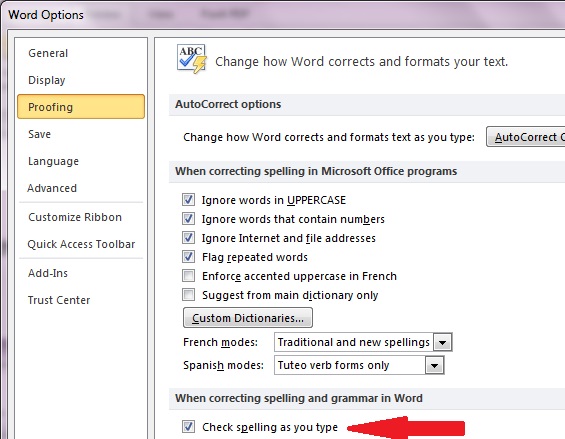565x439 pixels.
Task: Open Quick Access Toolbar settings
Action: tap(81, 244)
